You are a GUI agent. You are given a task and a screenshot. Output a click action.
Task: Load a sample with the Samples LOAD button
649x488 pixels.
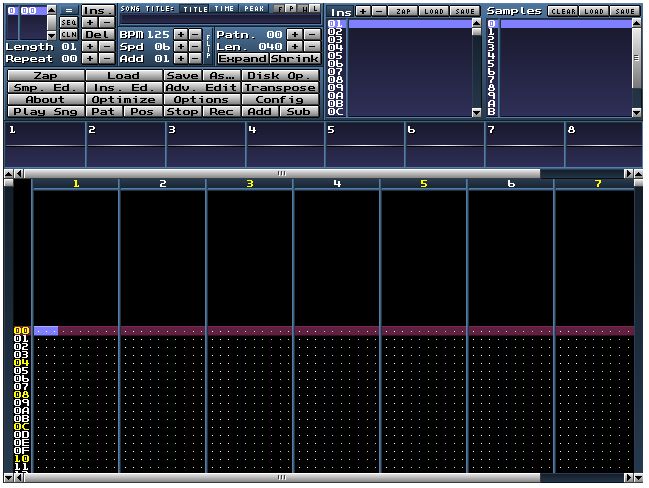pos(594,11)
